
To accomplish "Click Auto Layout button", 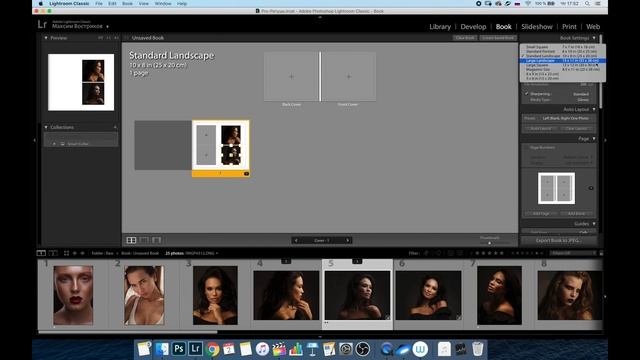I will coord(541,129).
